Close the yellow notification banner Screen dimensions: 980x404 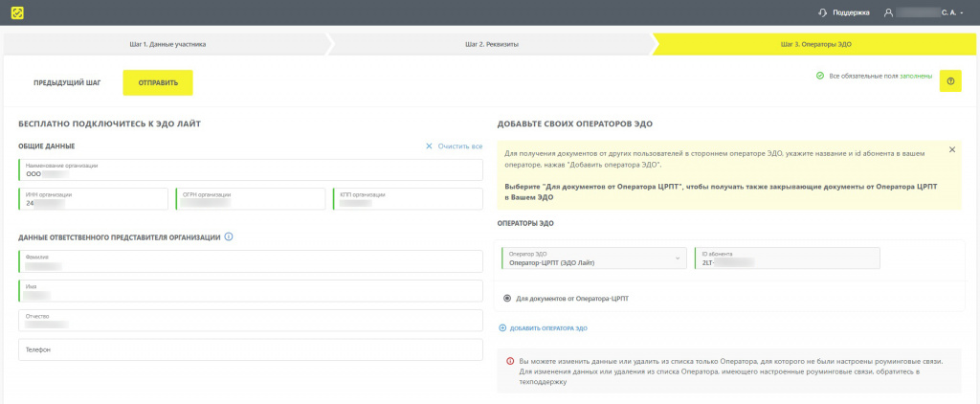tap(952, 149)
